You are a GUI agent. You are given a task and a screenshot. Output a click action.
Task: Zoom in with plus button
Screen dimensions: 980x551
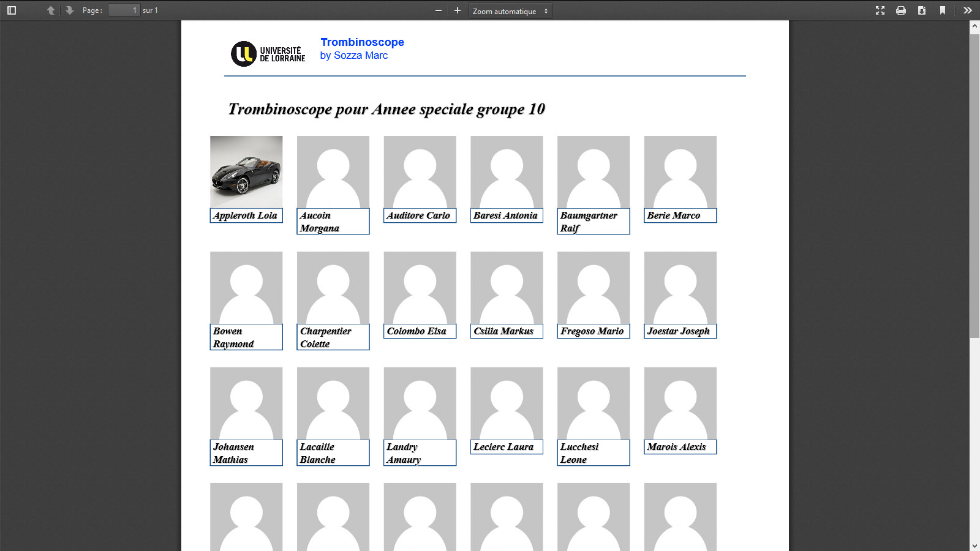pos(458,10)
